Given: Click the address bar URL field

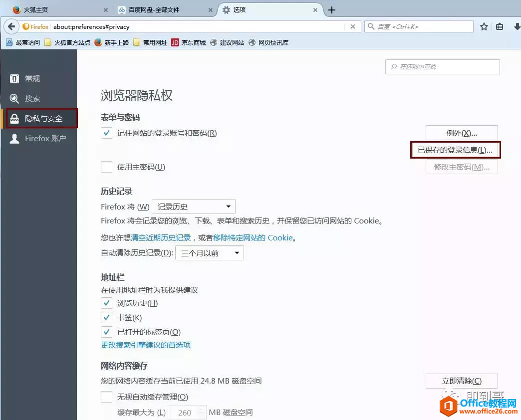Looking at the screenshot, I should click(x=198, y=26).
